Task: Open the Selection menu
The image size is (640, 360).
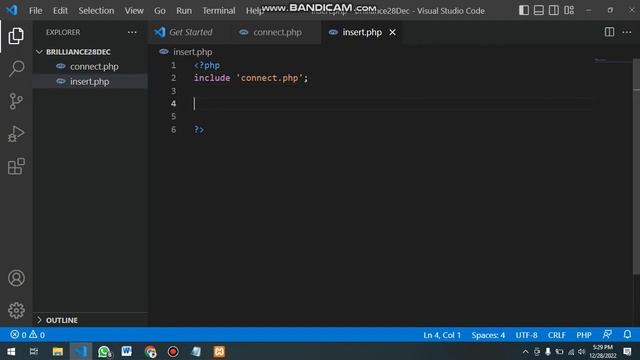Action: [x=96, y=11]
